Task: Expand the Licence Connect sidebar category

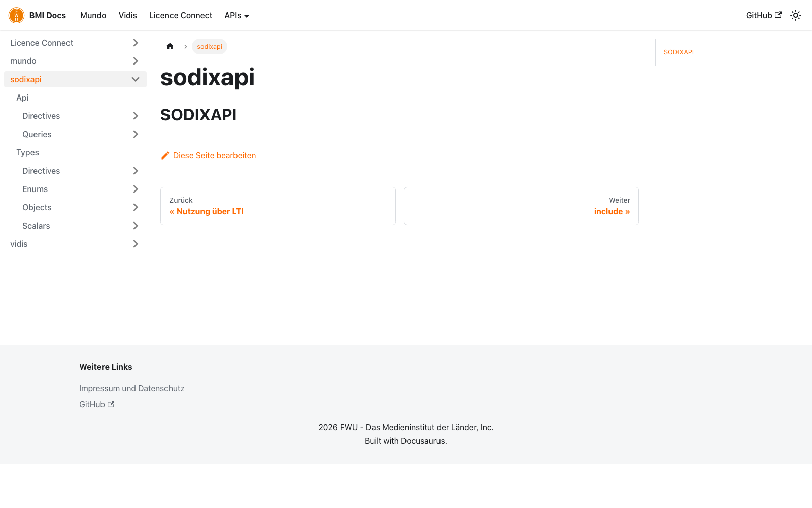Action: pos(136,43)
